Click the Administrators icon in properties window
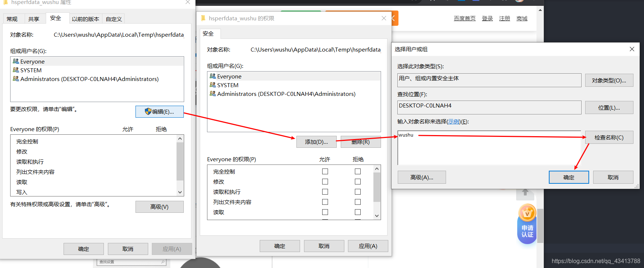The height and width of the screenshot is (268, 644). tap(16, 78)
